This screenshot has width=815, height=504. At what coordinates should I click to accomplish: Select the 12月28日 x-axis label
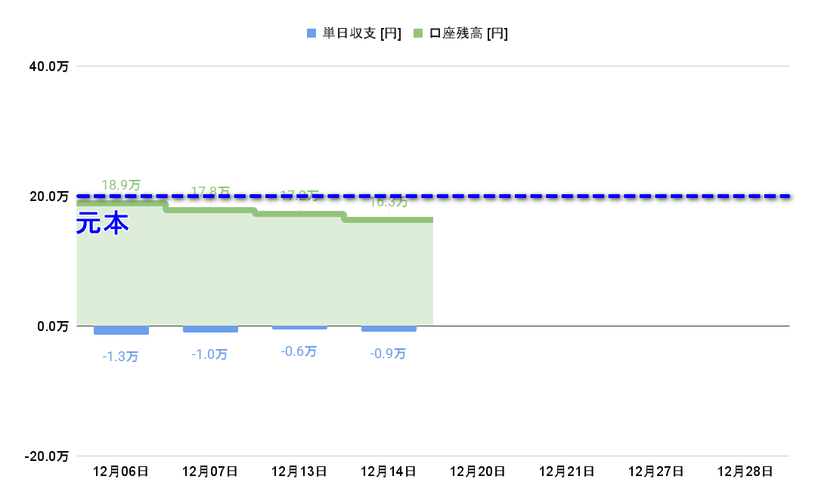745,472
